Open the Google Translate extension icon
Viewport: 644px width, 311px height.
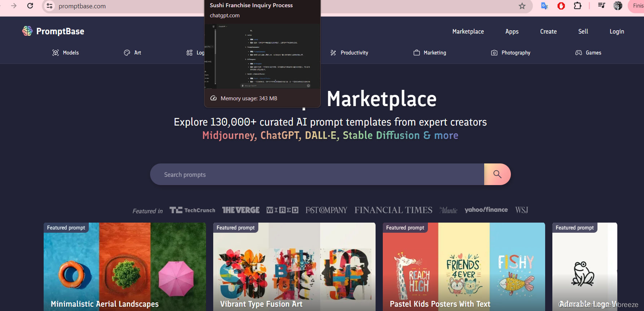pyautogui.click(x=544, y=6)
